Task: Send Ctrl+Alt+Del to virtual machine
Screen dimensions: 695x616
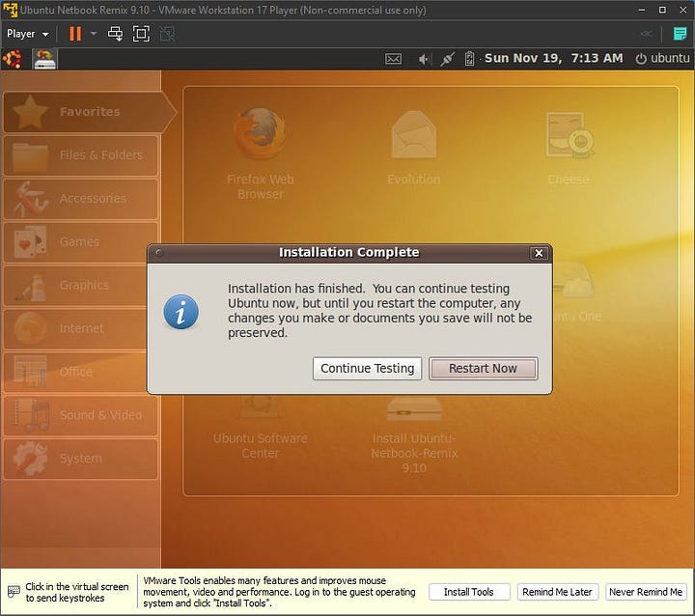Action: pos(115,34)
